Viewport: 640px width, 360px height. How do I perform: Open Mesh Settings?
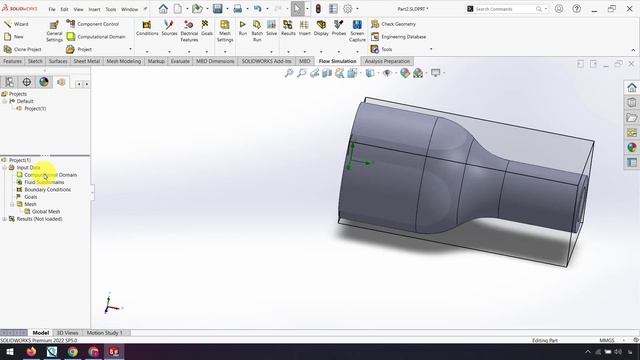click(x=225, y=31)
